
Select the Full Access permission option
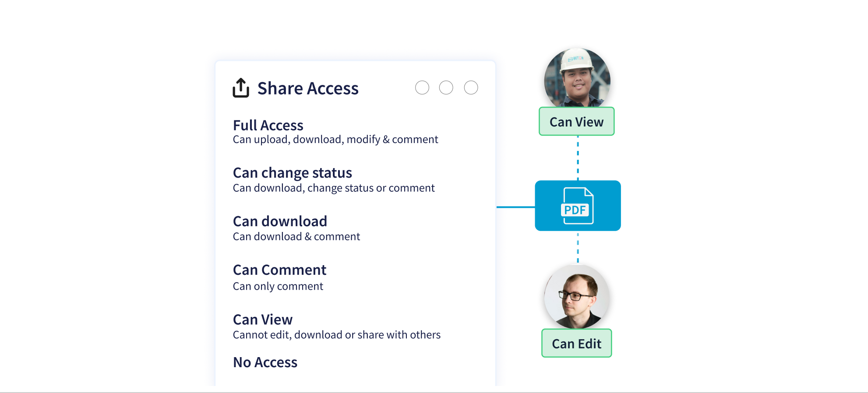268,125
